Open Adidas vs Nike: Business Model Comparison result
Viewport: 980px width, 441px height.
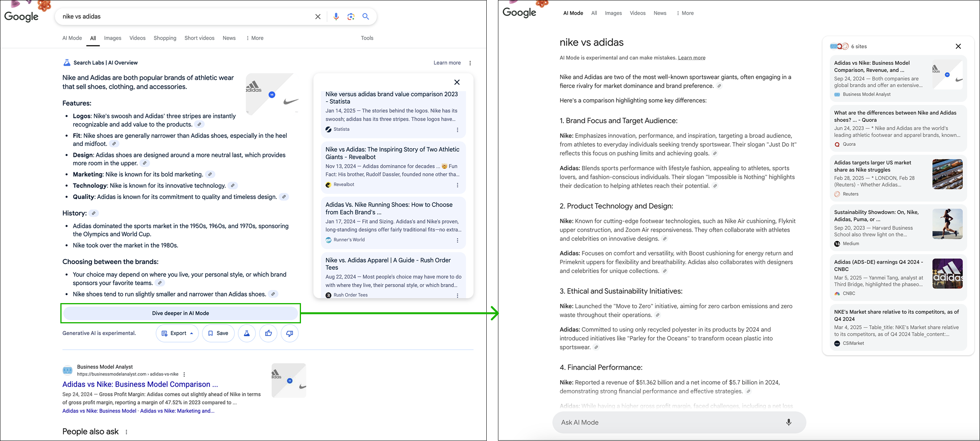[x=140, y=384]
